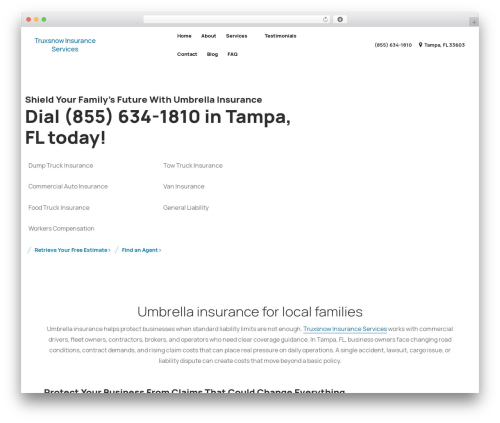
Task: Open the Testimonials page
Action: coord(280,36)
